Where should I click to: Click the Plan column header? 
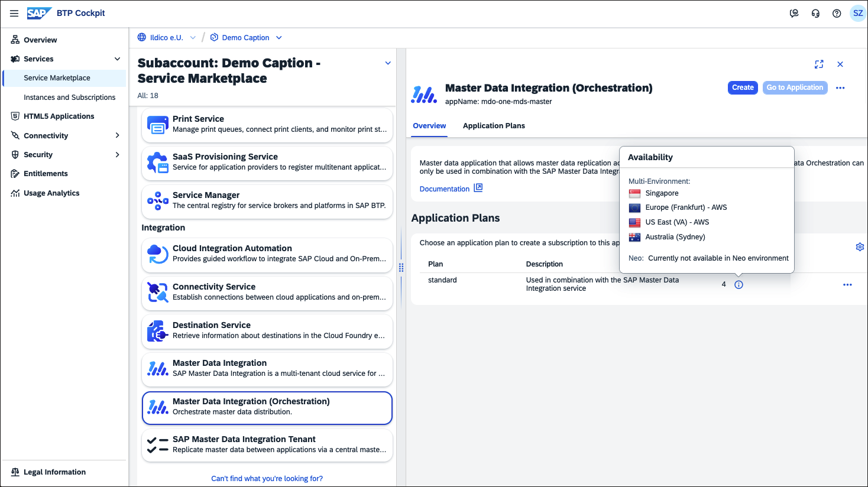(436, 264)
